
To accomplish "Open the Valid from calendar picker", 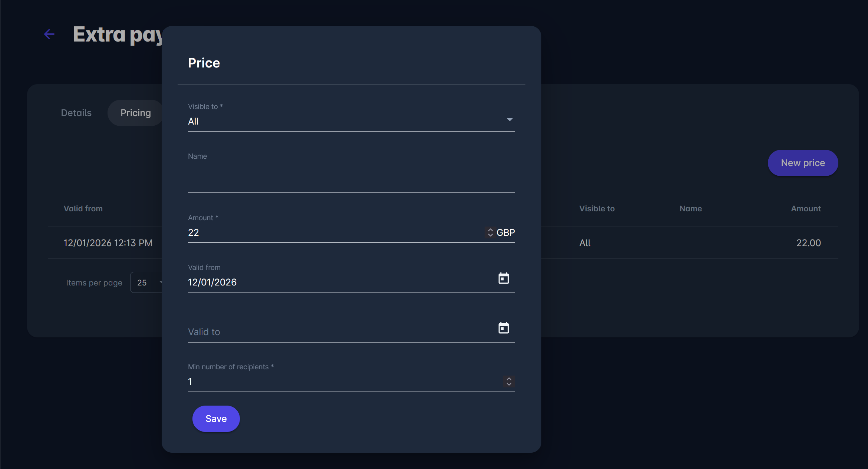I will pos(503,278).
